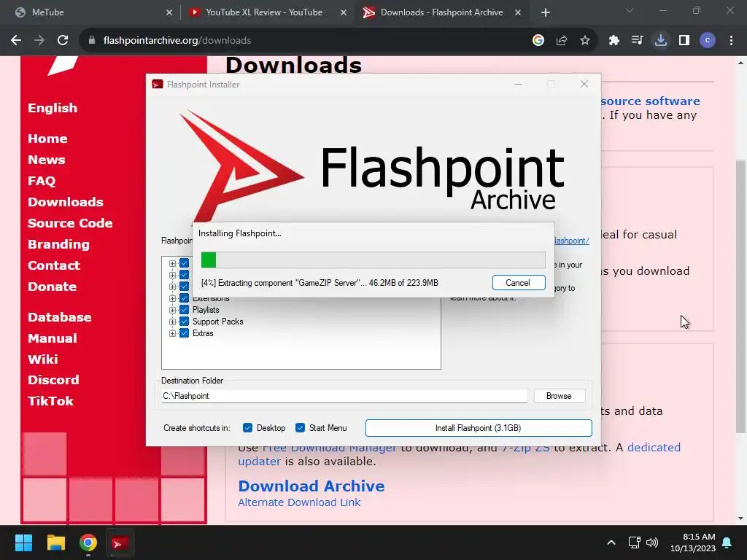
Task: Open the English language selector
Action: point(53,108)
